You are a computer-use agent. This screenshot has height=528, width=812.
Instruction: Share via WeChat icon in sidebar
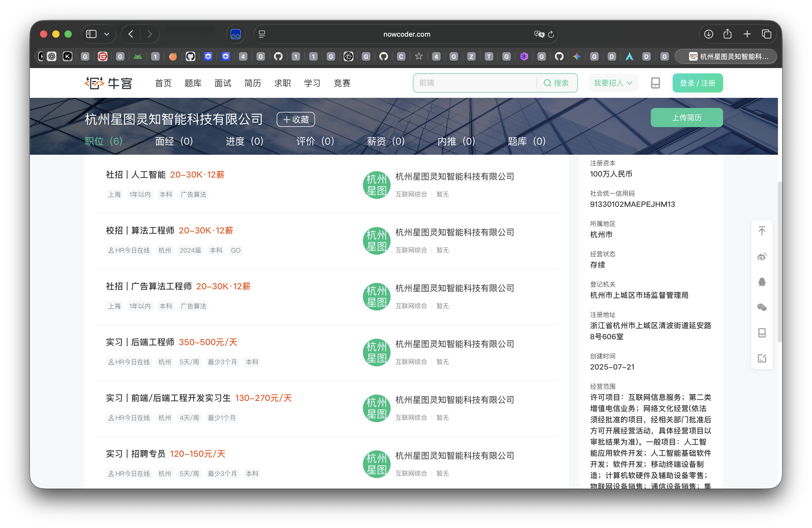[x=761, y=307]
